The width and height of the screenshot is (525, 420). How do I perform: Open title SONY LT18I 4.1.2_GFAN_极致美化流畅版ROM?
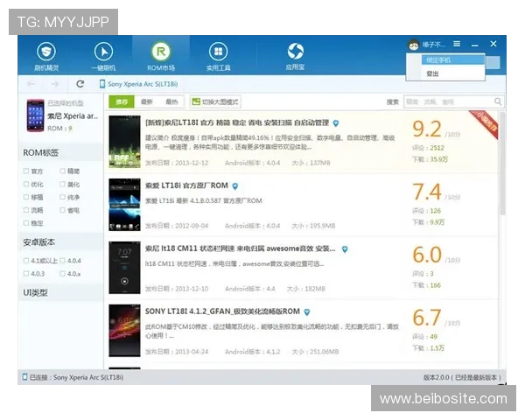[222, 311]
